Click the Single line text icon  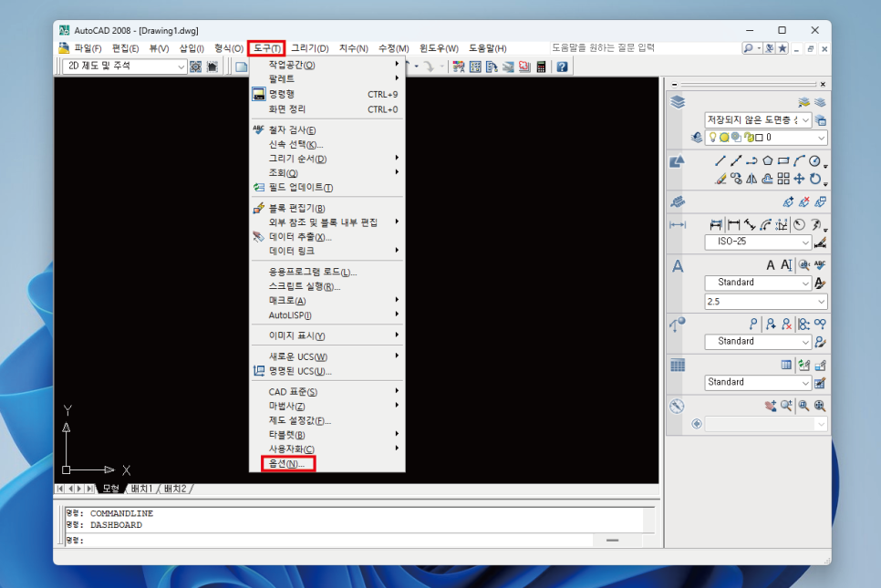point(786,265)
